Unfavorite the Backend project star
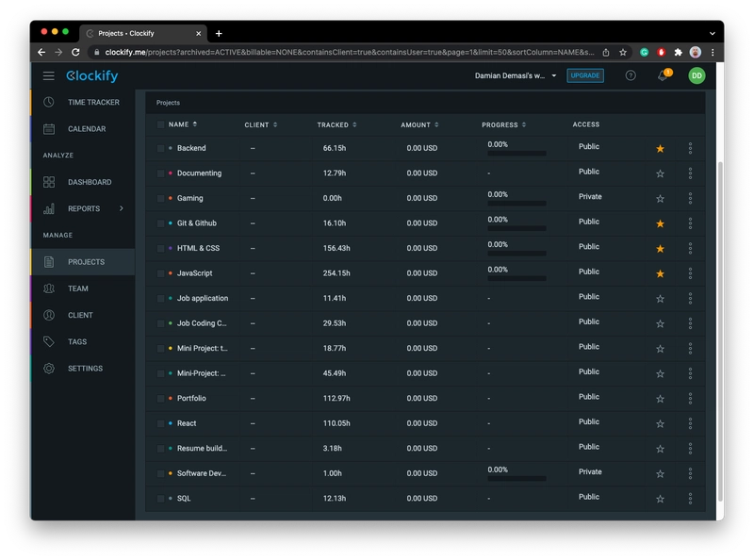Image resolution: width=754 pixels, height=560 pixels. tap(661, 149)
